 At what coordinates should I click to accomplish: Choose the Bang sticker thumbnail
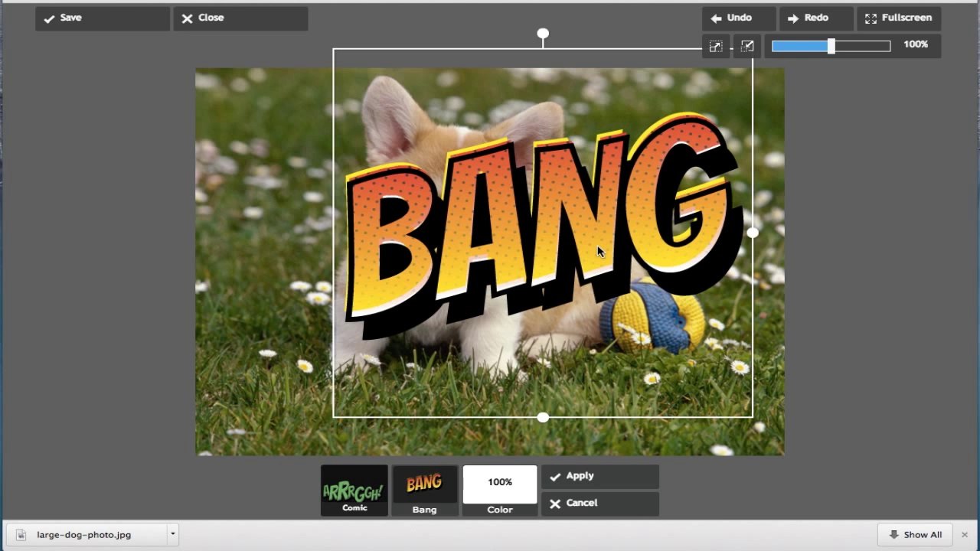tap(425, 491)
